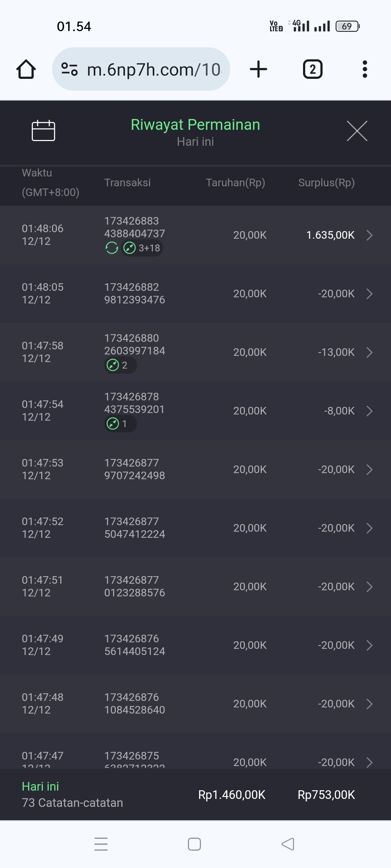
Task: Tap the site settings icon in address bar
Action: click(x=70, y=69)
